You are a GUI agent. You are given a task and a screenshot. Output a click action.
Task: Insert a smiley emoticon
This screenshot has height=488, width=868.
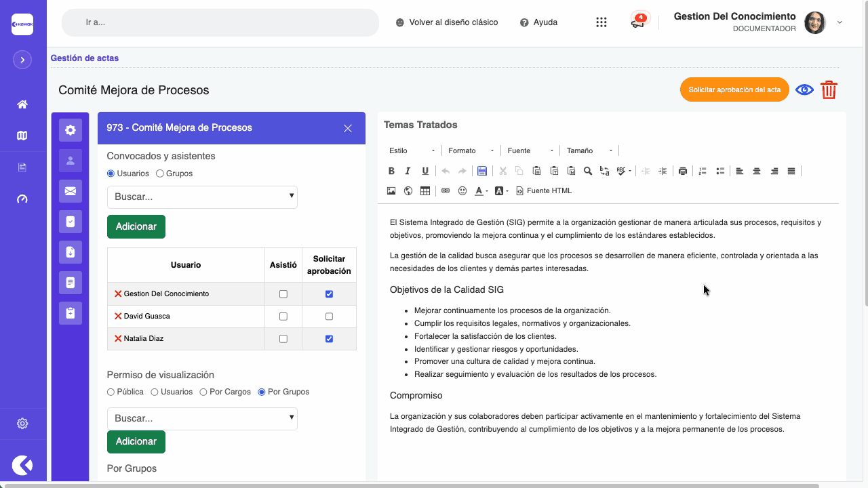coord(462,191)
